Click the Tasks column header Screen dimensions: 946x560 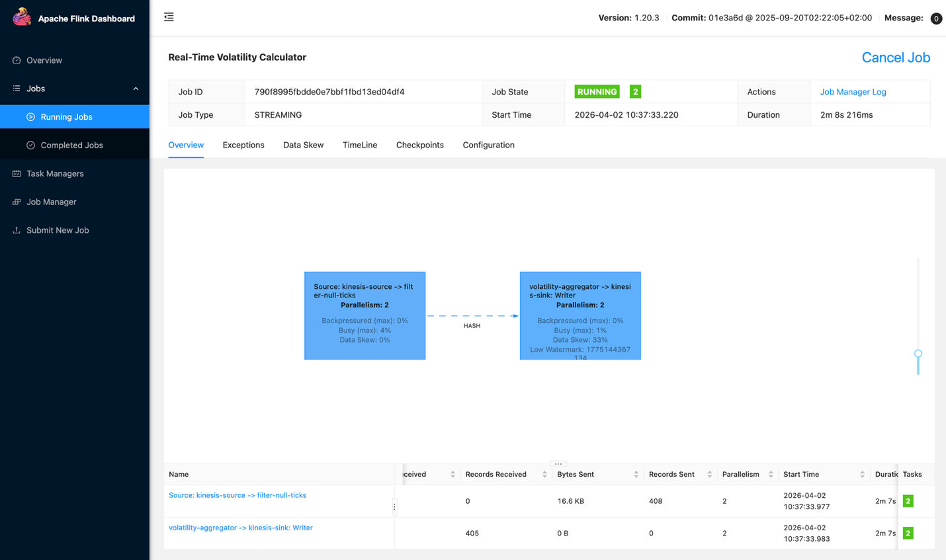(x=912, y=475)
